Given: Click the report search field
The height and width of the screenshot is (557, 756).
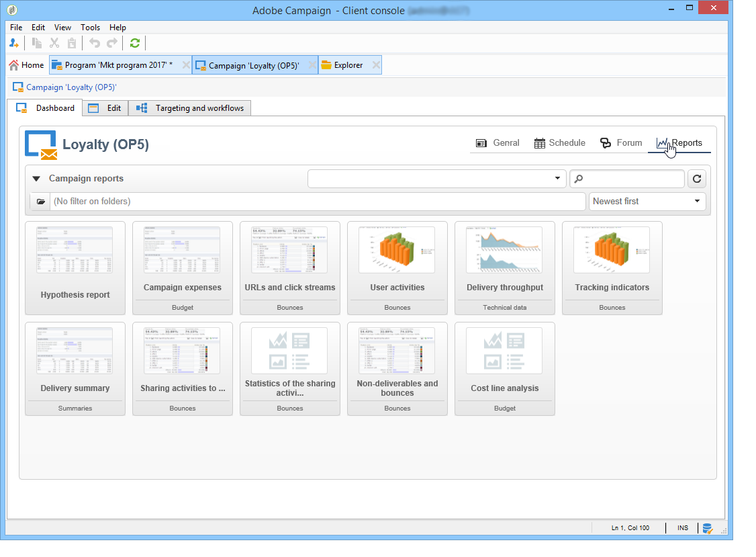Looking at the screenshot, I should coord(627,179).
